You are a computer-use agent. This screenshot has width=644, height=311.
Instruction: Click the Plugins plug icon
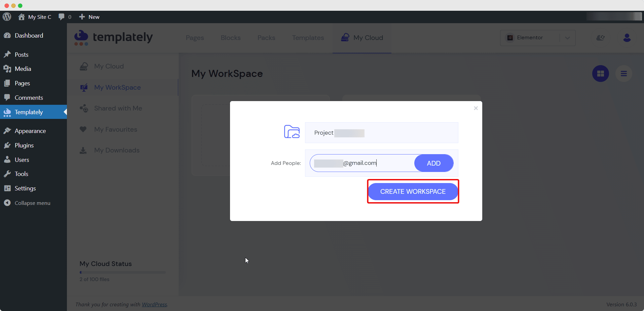tap(7, 145)
